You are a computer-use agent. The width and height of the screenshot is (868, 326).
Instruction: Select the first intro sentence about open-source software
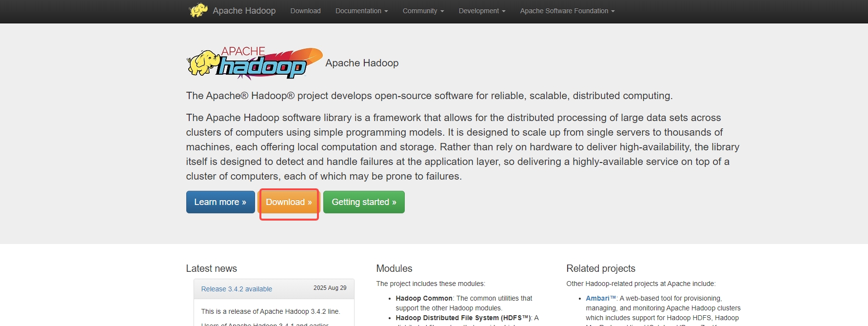tap(429, 96)
